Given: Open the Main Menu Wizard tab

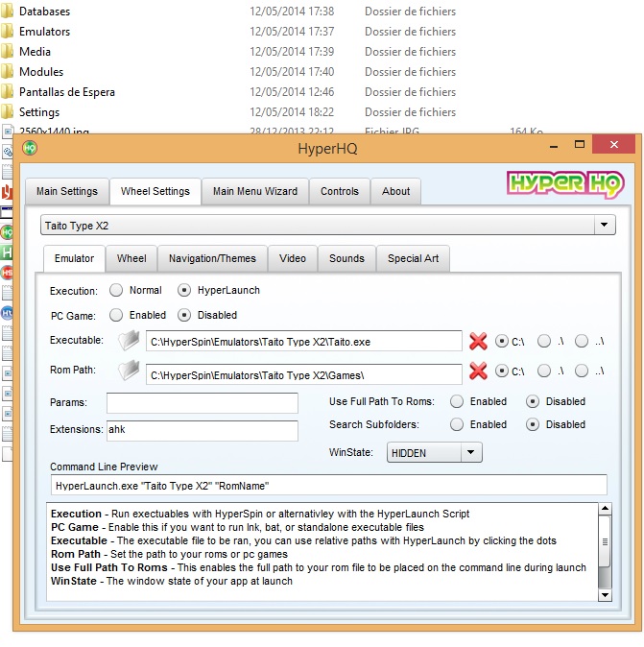Looking at the screenshot, I should pos(255,191).
